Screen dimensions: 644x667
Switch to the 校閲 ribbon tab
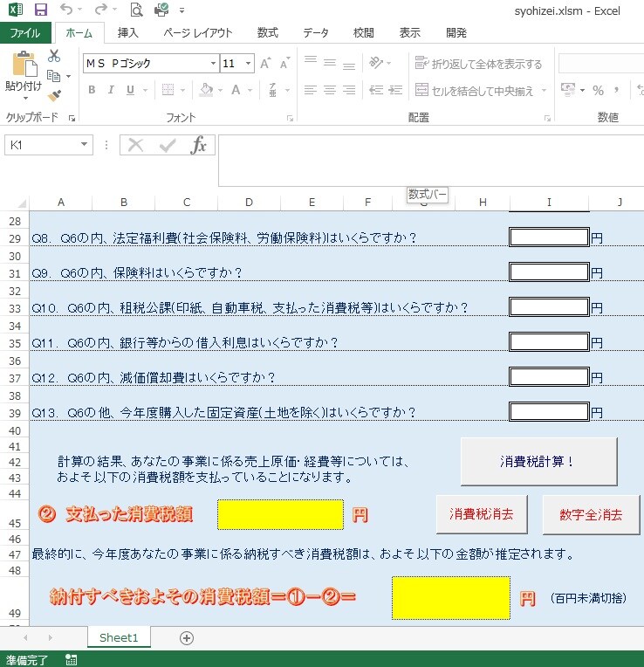tap(363, 33)
